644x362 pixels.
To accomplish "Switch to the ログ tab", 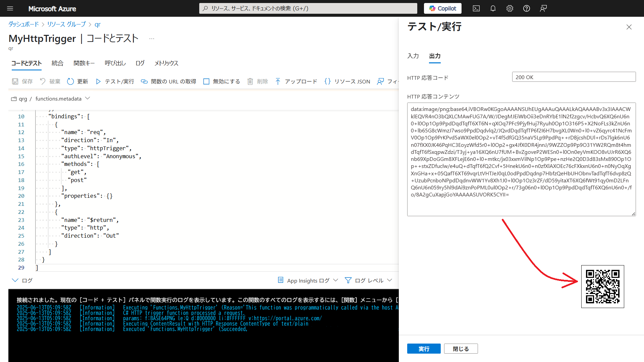I will (140, 63).
